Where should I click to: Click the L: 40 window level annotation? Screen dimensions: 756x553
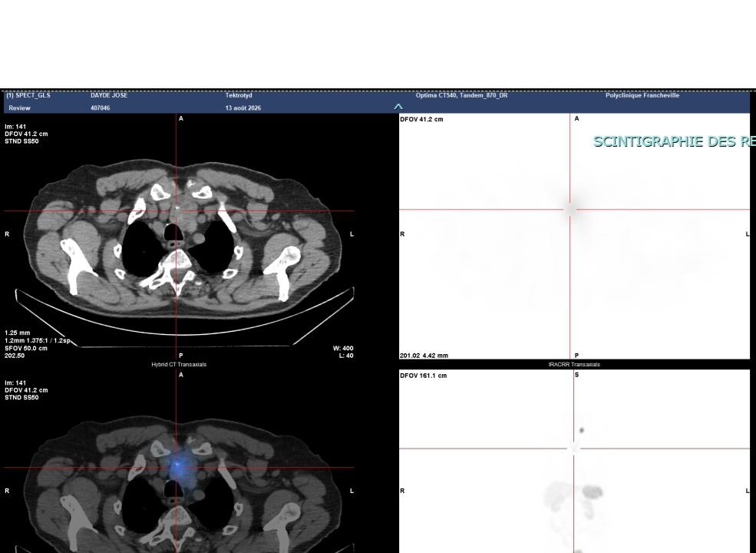[346, 356]
